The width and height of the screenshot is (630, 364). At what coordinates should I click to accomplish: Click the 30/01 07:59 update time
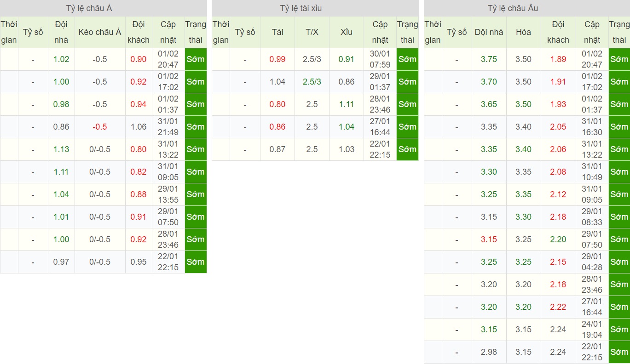pyautogui.click(x=380, y=59)
